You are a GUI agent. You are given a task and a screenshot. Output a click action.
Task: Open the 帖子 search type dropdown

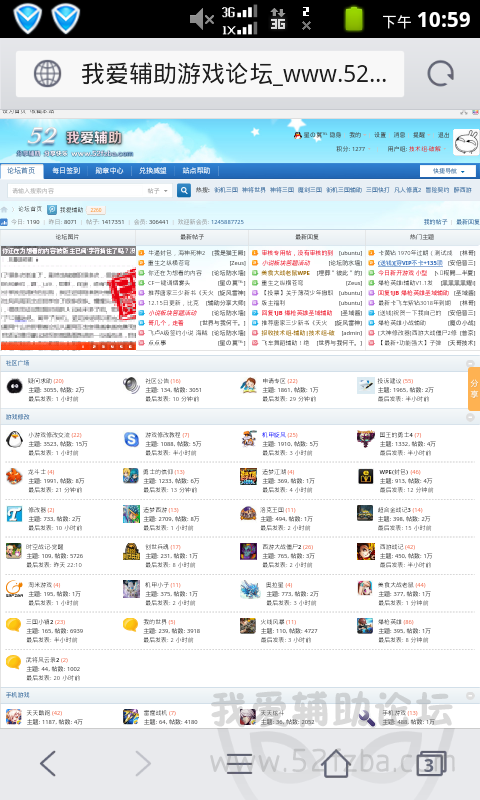(158, 191)
